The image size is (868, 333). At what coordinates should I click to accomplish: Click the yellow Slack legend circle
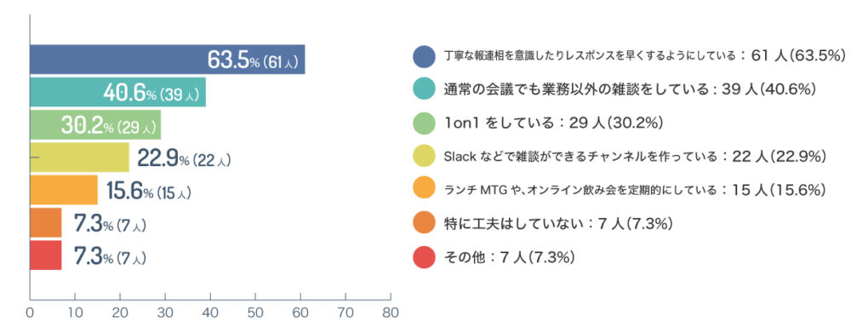pyautogui.click(x=424, y=157)
